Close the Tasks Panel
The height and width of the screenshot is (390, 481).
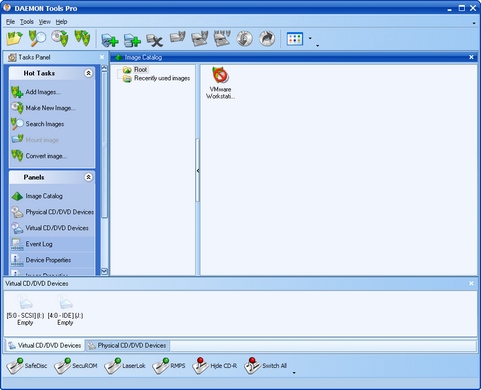102,57
